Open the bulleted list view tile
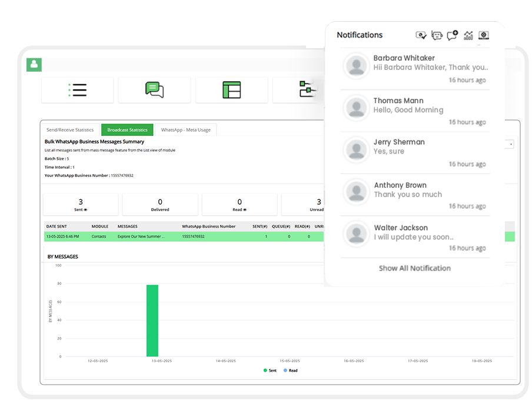 coord(77,90)
